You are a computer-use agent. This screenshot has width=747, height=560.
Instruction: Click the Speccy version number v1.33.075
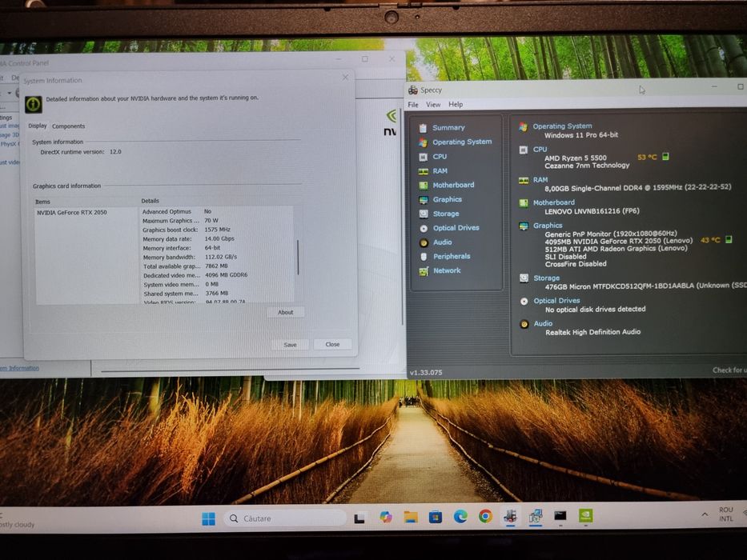point(426,372)
